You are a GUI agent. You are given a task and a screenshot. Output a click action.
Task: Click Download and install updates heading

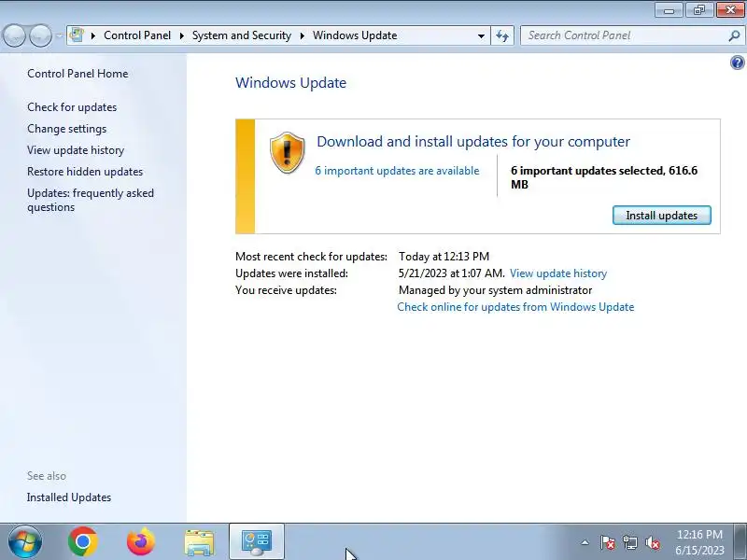coord(473,142)
